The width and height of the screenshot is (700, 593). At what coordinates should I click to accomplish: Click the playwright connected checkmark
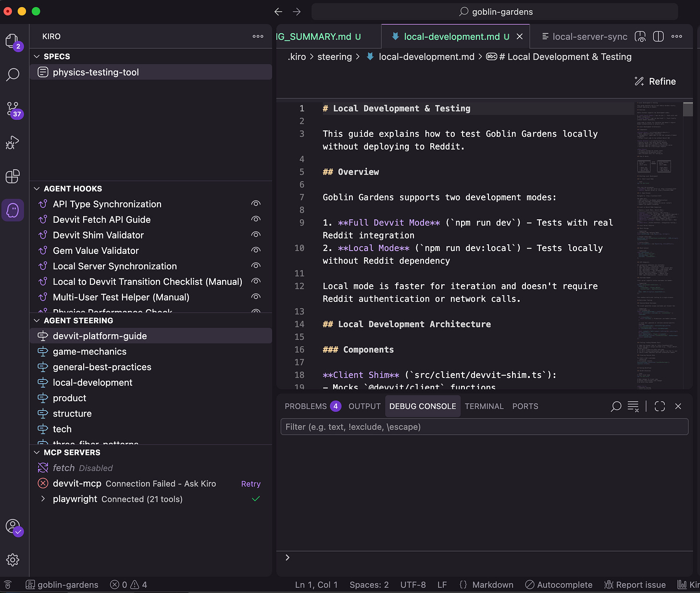256,499
